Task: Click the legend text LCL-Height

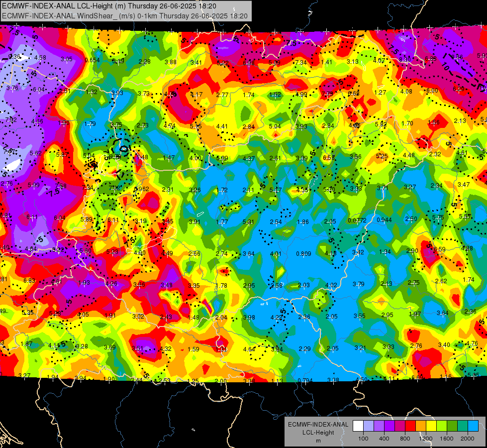Action: 318,433
